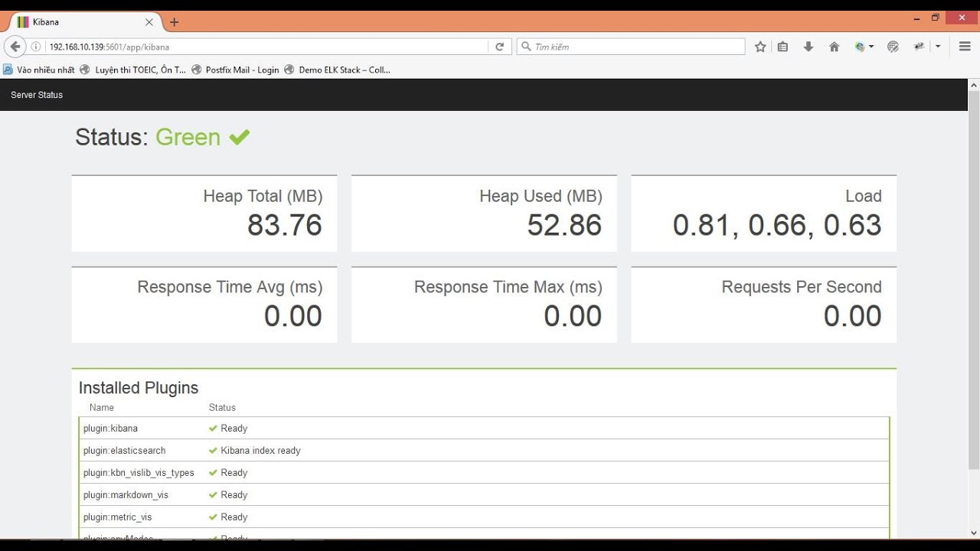Viewport: 980px width, 551px height.
Task: Go back with the browser back arrow
Action: pos(15,47)
